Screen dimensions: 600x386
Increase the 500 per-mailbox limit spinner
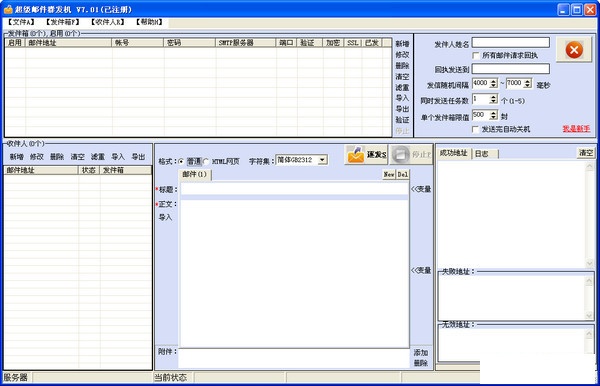coord(493,112)
